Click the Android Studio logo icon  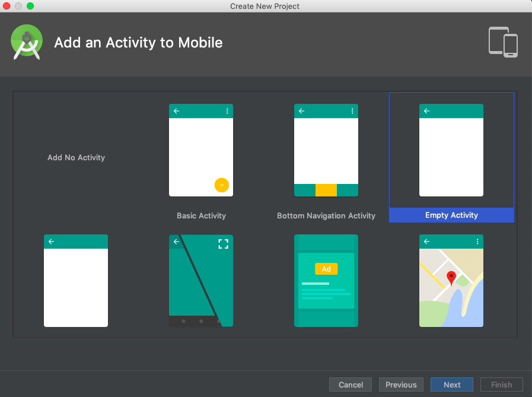pyautogui.click(x=27, y=42)
